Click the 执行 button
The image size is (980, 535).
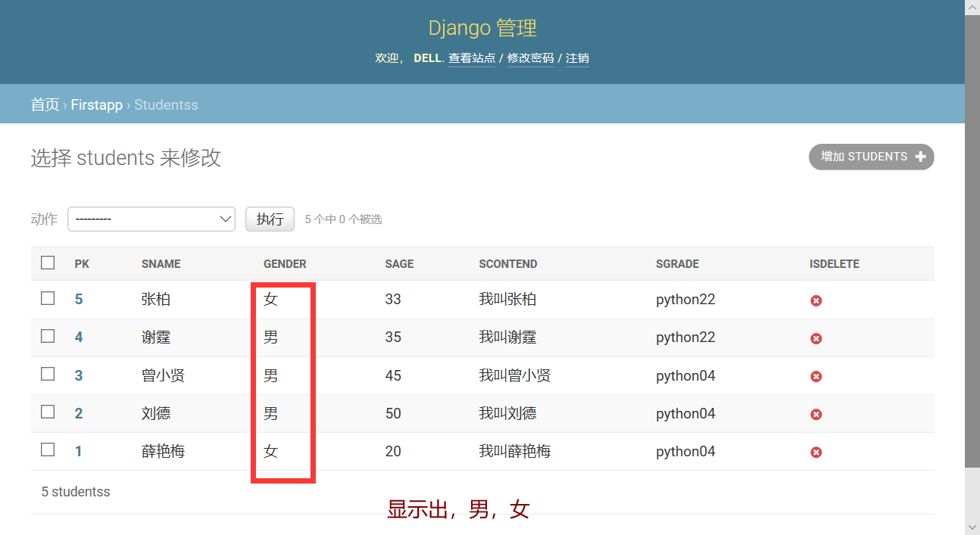[270, 219]
